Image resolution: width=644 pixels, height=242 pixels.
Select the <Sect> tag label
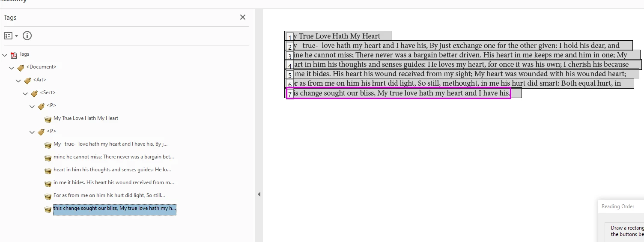[x=48, y=93]
